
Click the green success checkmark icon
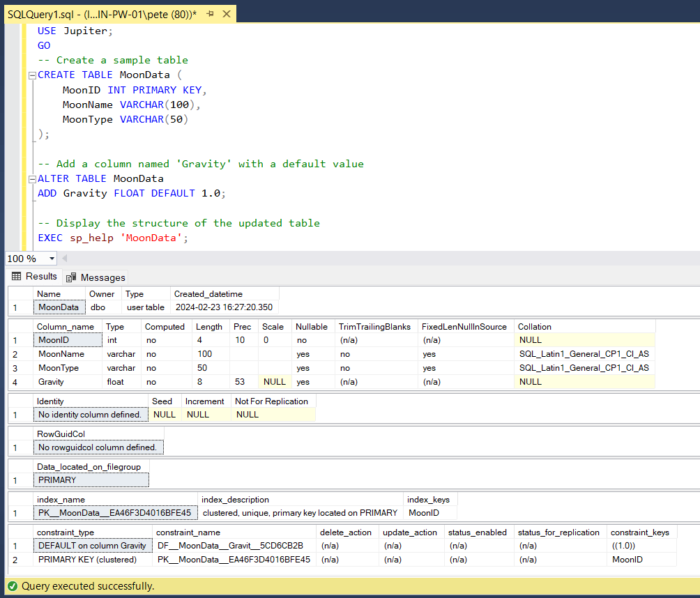click(x=10, y=588)
